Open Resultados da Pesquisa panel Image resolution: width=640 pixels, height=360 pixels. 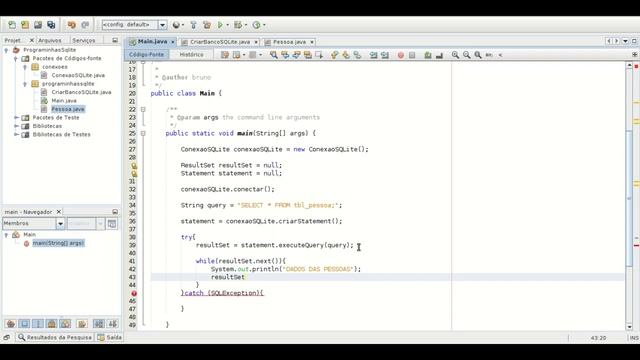pyautogui.click(x=55, y=338)
